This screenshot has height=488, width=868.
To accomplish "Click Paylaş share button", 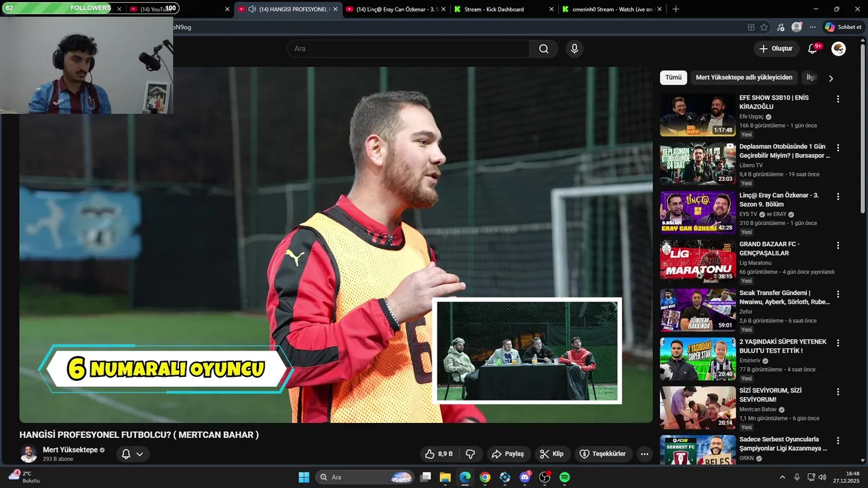I will (x=508, y=454).
